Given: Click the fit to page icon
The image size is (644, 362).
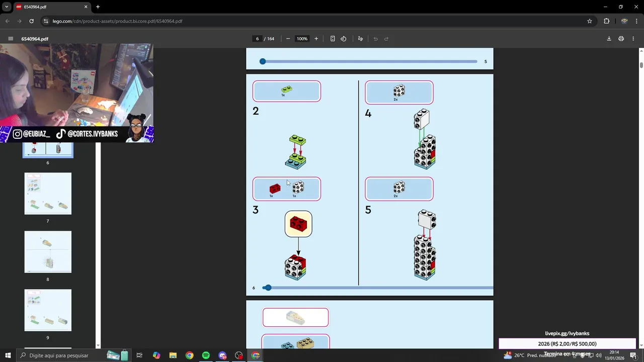Looking at the screenshot, I should click(333, 39).
